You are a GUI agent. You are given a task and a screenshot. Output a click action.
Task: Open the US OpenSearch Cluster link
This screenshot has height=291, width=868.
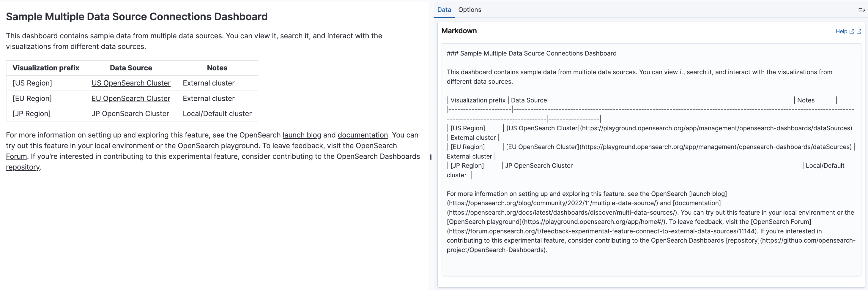tap(131, 83)
